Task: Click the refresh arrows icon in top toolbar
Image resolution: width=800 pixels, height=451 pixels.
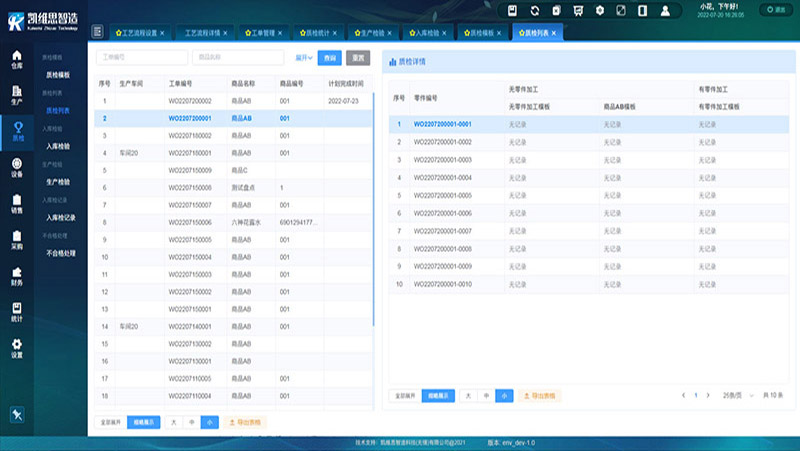Action: click(x=535, y=10)
